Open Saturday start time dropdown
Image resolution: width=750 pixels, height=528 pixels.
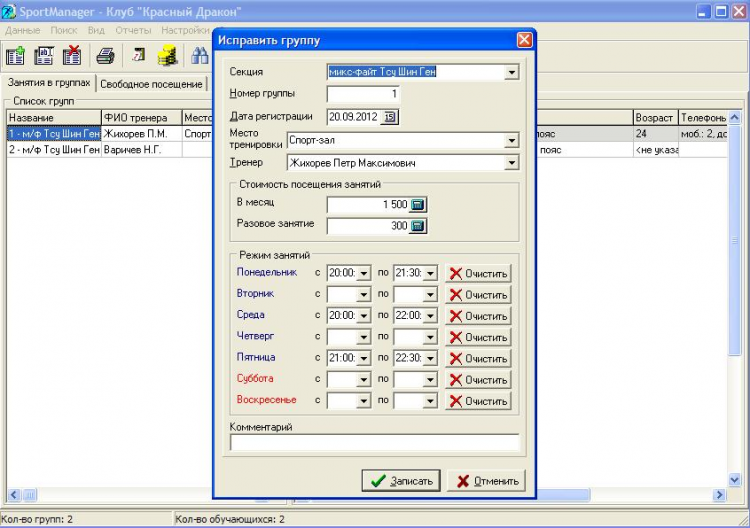(364, 380)
